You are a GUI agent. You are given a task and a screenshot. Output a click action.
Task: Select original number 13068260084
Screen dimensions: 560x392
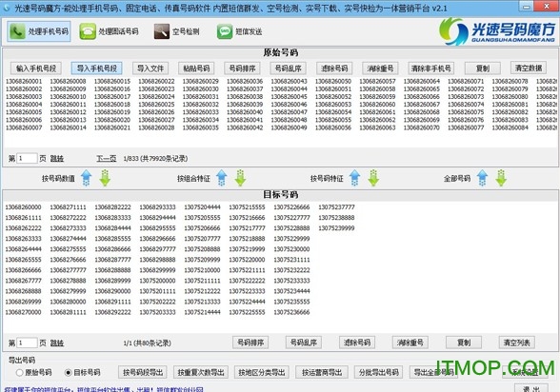510,127
